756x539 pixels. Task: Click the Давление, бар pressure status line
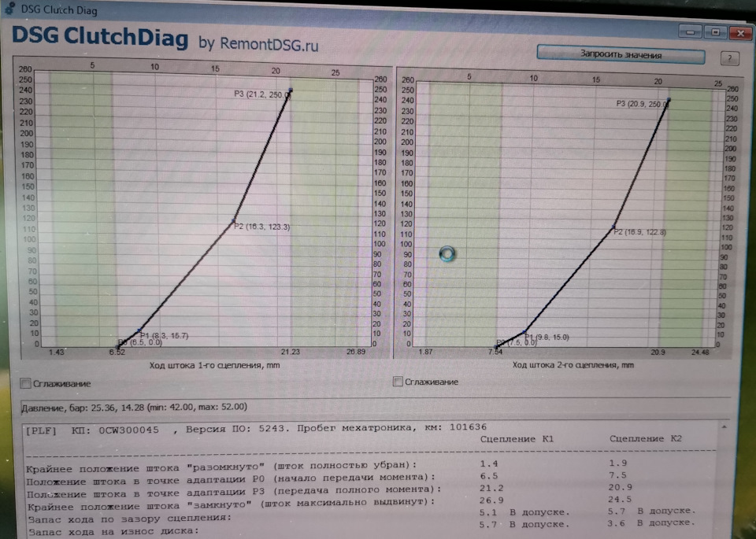pos(134,407)
